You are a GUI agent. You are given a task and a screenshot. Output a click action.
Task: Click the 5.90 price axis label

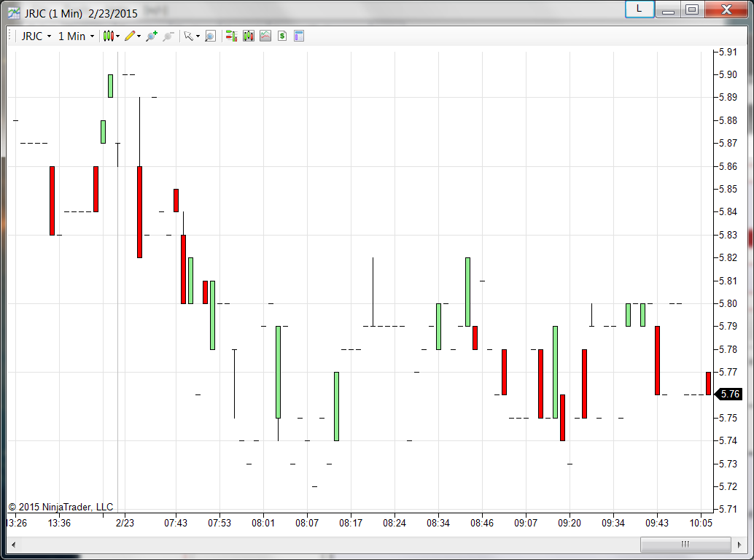tap(728, 74)
